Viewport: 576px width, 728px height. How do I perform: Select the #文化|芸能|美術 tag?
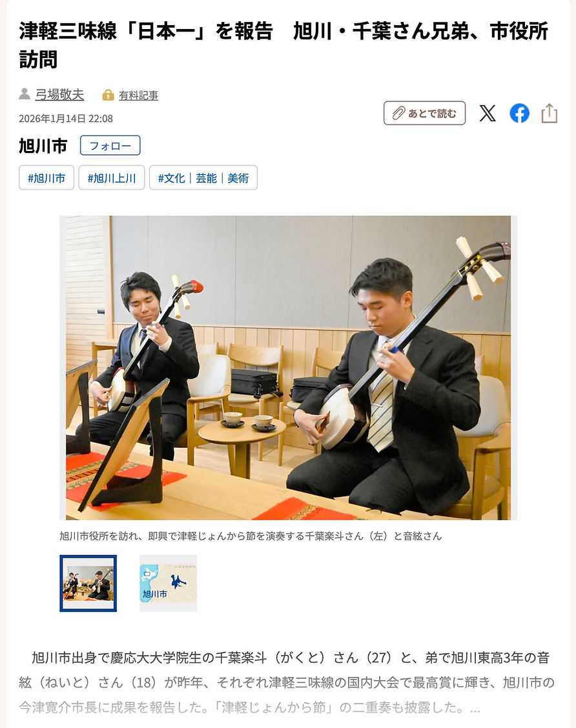click(203, 178)
